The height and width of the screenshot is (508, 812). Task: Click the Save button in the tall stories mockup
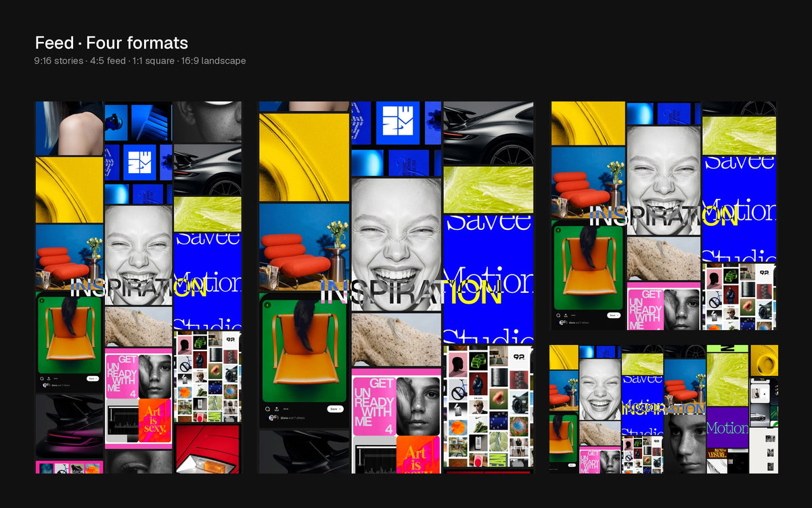coord(92,378)
